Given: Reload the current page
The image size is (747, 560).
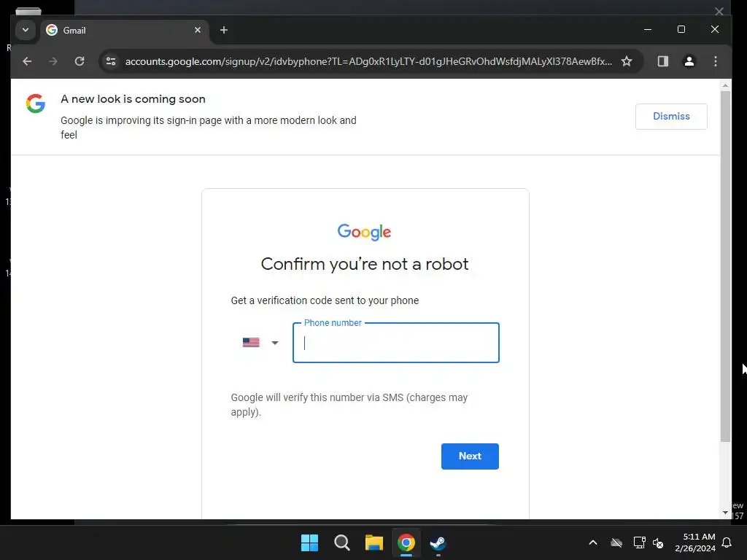Looking at the screenshot, I should click(80, 61).
